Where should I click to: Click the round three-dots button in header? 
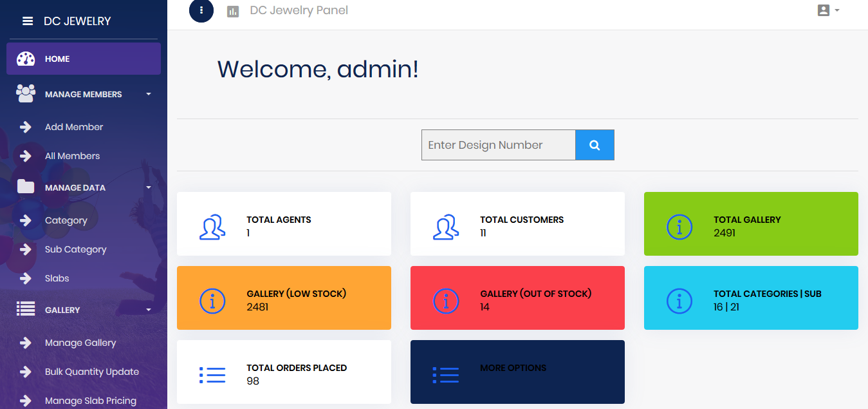tap(201, 10)
